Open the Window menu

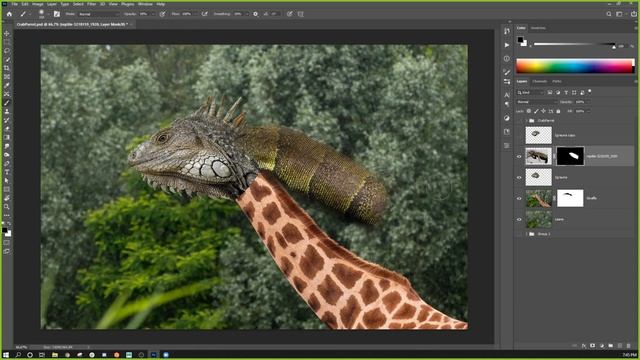coord(145,4)
